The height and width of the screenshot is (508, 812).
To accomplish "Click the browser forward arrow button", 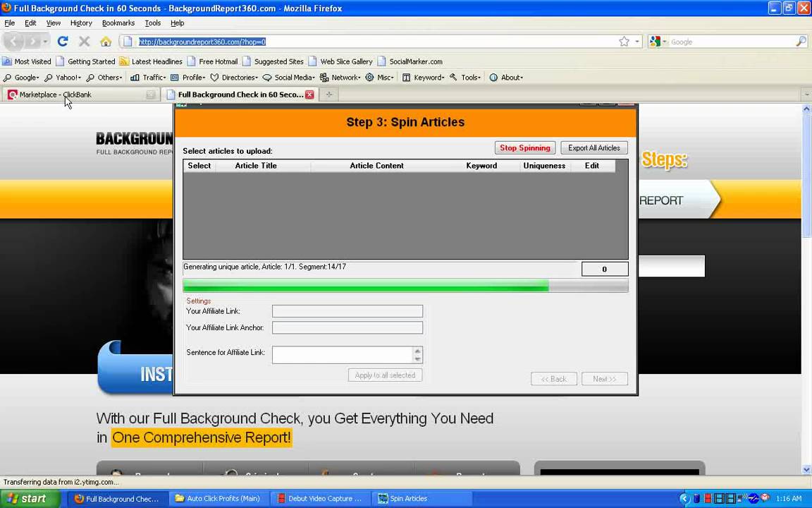I will coord(32,42).
